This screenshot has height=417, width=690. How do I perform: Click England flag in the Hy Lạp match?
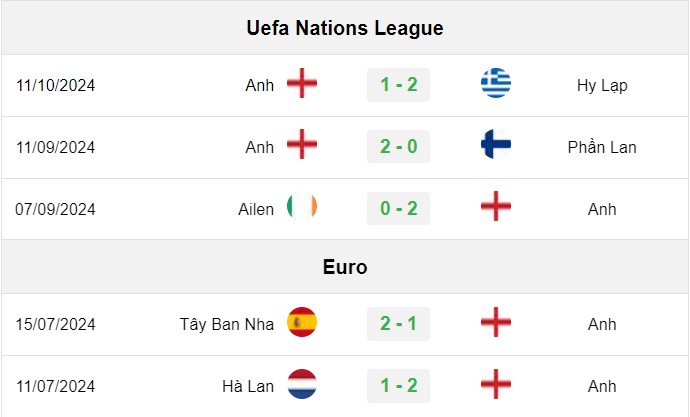coord(302,83)
